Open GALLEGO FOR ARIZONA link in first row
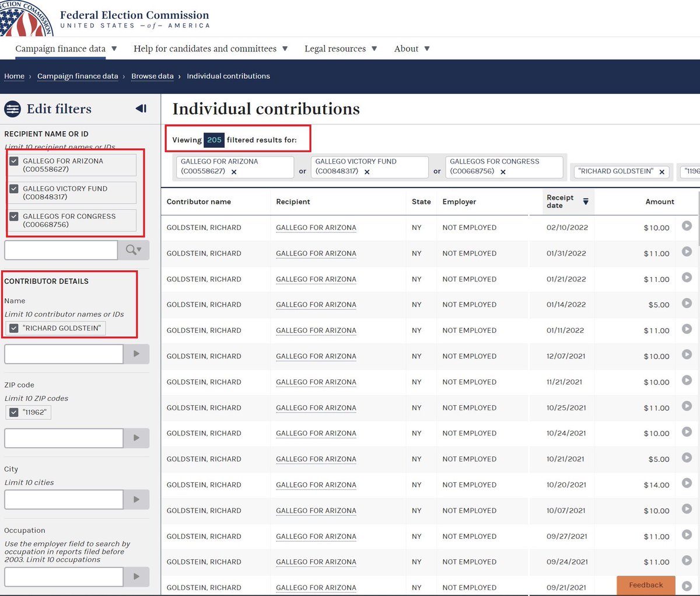700x596 pixels. coord(316,228)
